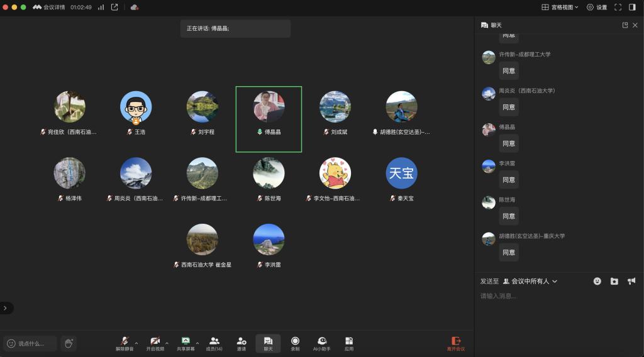Pop out the chat panel window
644x357 pixels.
point(625,25)
